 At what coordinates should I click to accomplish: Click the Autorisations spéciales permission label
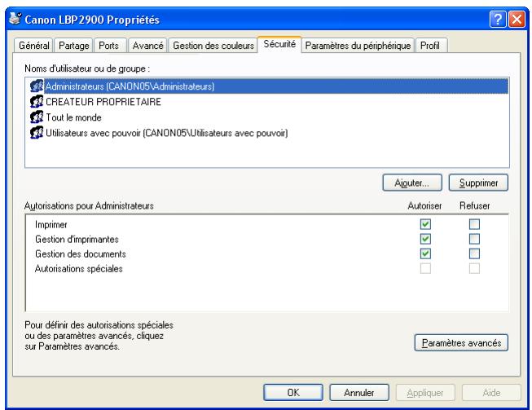78,269
